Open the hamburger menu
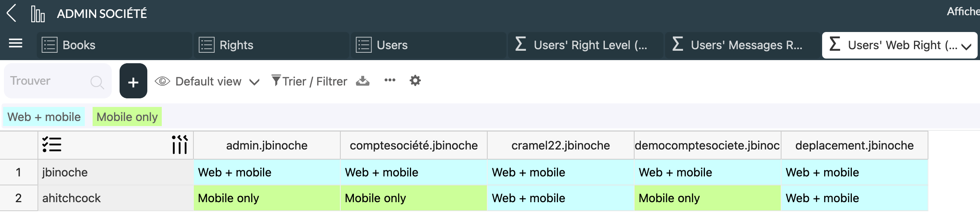980x217 pixels. (16, 43)
